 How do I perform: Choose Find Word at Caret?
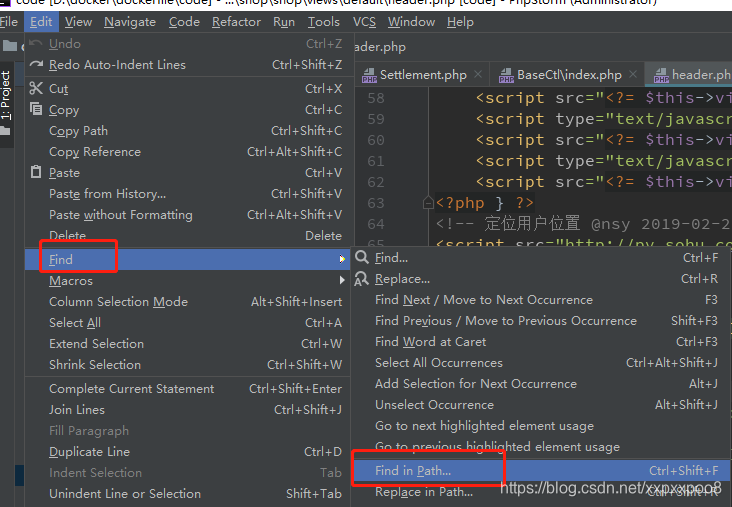[542, 342]
